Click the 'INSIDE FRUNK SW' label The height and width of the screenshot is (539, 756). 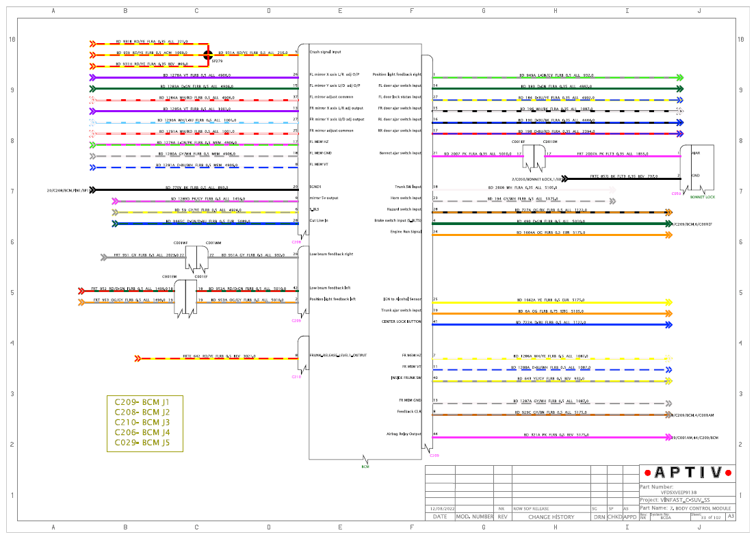[x=406, y=378]
